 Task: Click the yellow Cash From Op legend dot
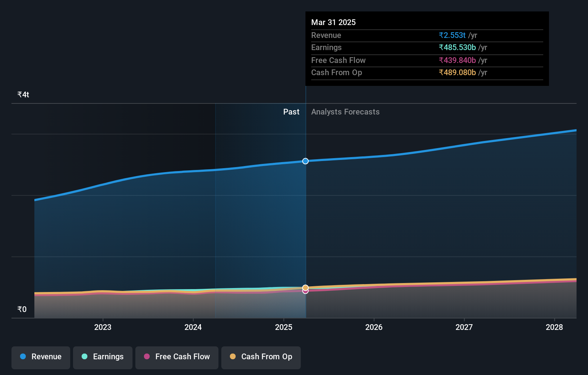233,356
